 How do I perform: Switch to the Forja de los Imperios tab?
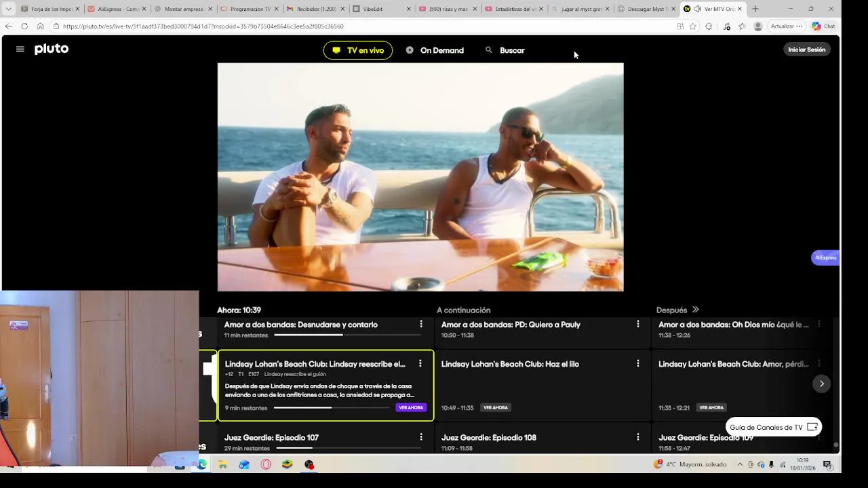coord(50,9)
